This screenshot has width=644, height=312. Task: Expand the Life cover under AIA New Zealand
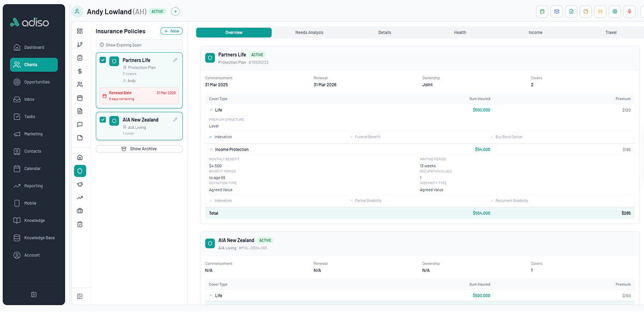(210, 295)
